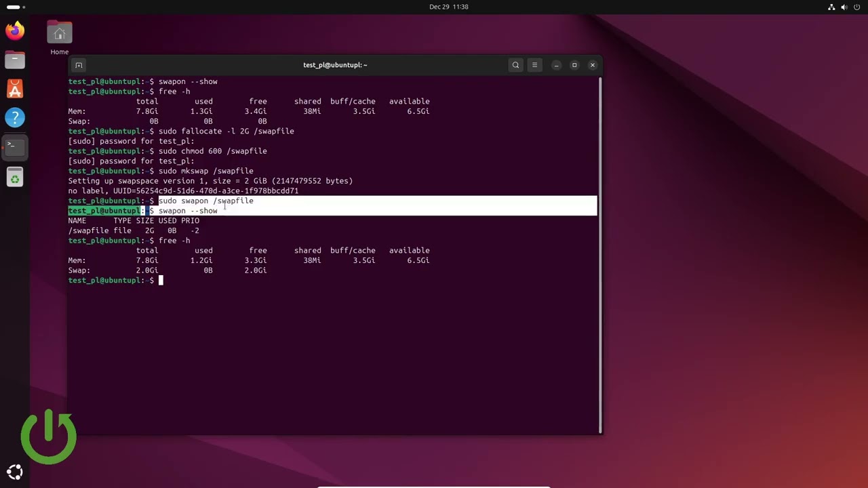The width and height of the screenshot is (868, 488).
Task: Maximize the terminal window
Action: 574,65
